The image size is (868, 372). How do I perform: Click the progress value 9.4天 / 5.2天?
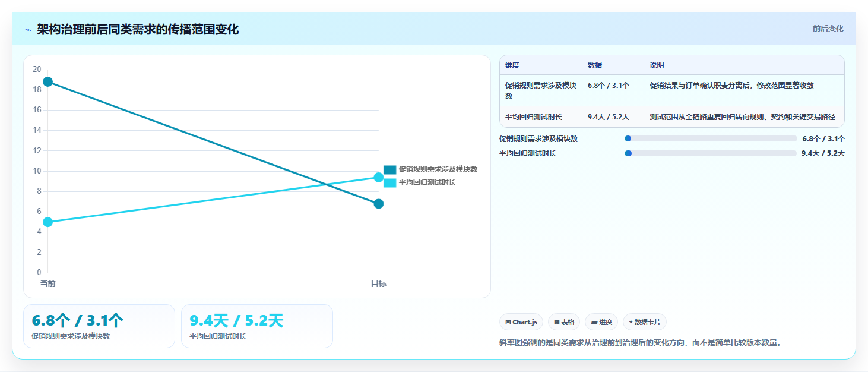823,153
